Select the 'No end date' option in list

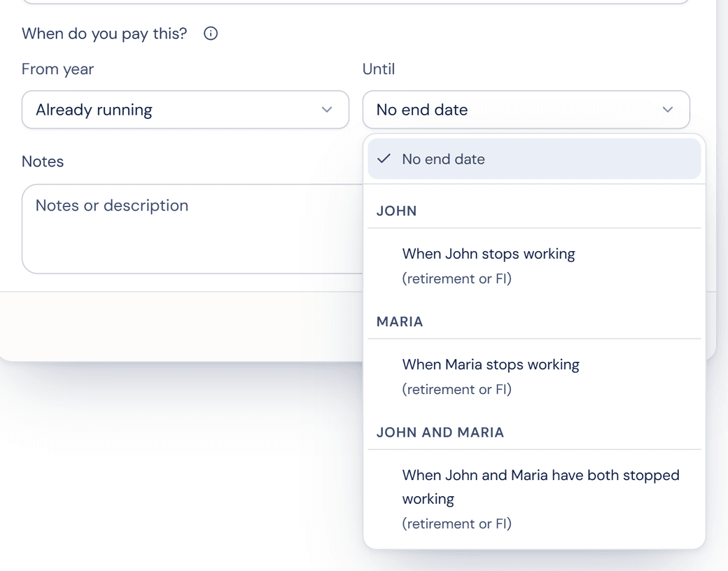point(534,159)
